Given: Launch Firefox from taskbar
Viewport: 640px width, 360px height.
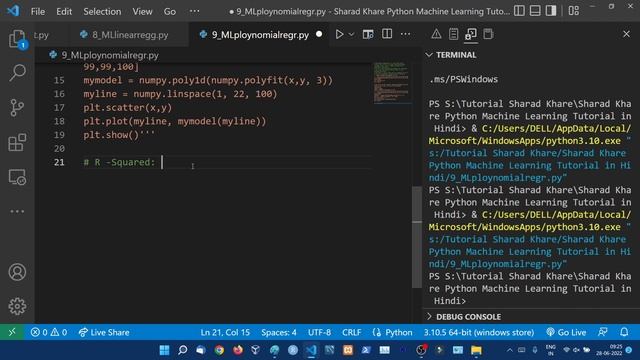Looking at the screenshot, I should 238,350.
